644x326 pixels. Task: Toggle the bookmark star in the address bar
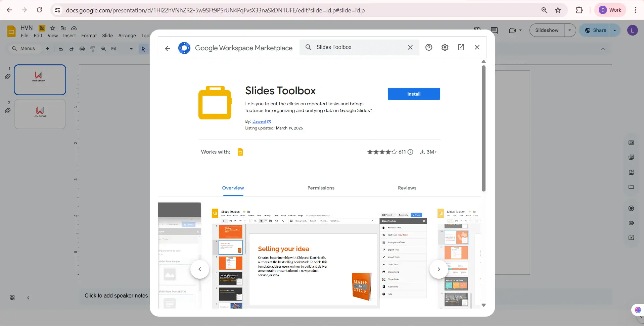click(x=558, y=10)
